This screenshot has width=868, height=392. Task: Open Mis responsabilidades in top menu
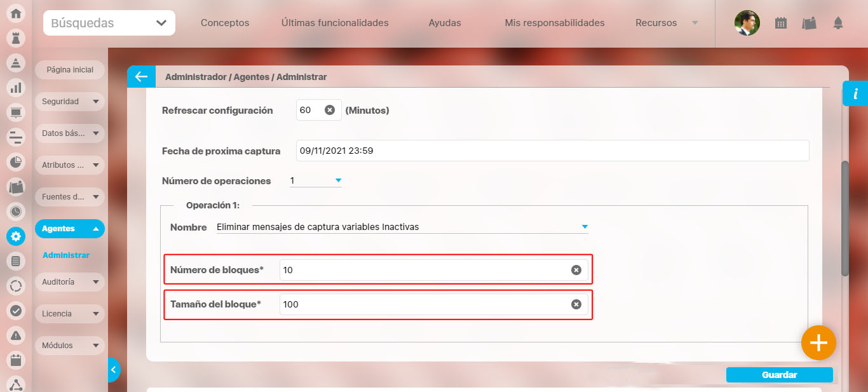pyautogui.click(x=554, y=23)
